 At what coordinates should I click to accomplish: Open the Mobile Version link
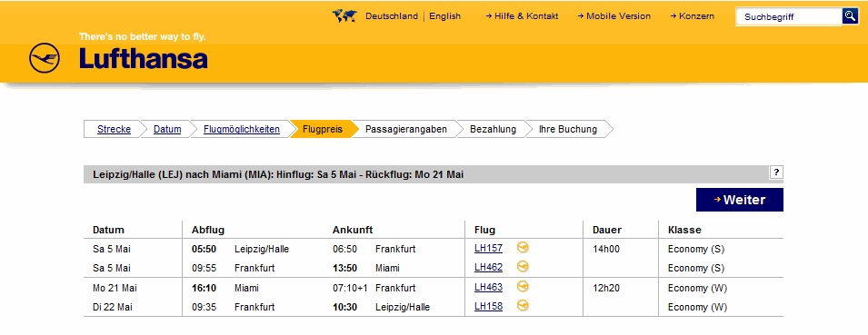coord(614,16)
